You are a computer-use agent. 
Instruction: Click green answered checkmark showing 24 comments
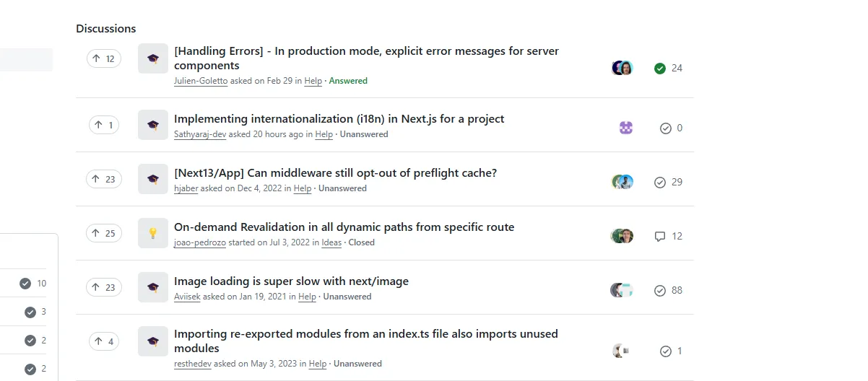point(659,68)
